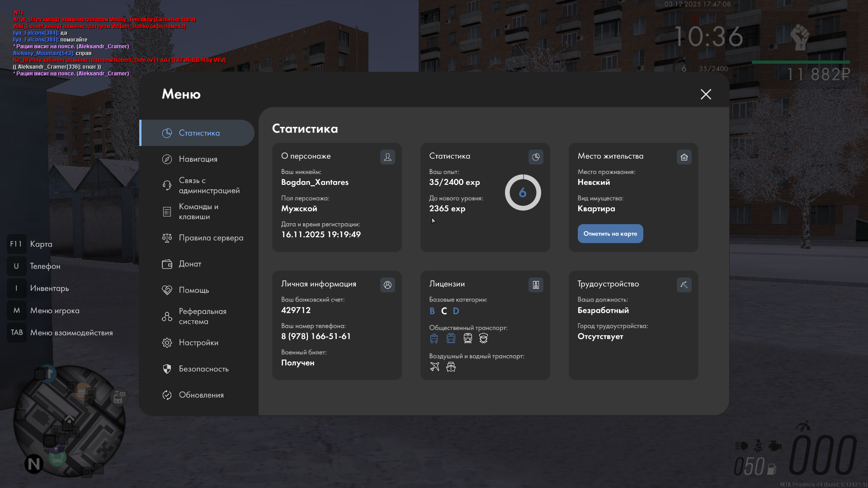Open the Навигация menu section
This screenshot has height=488, width=868.
(x=198, y=159)
